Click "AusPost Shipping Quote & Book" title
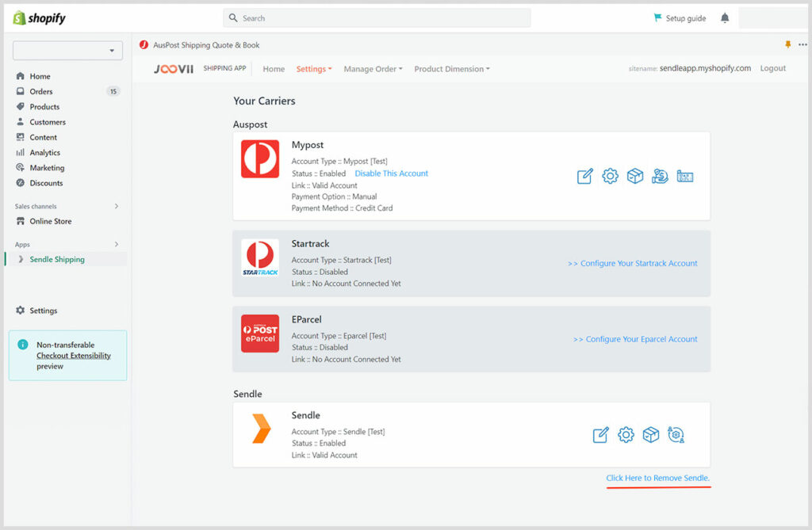Viewport: 812px width, 530px height. pos(206,45)
